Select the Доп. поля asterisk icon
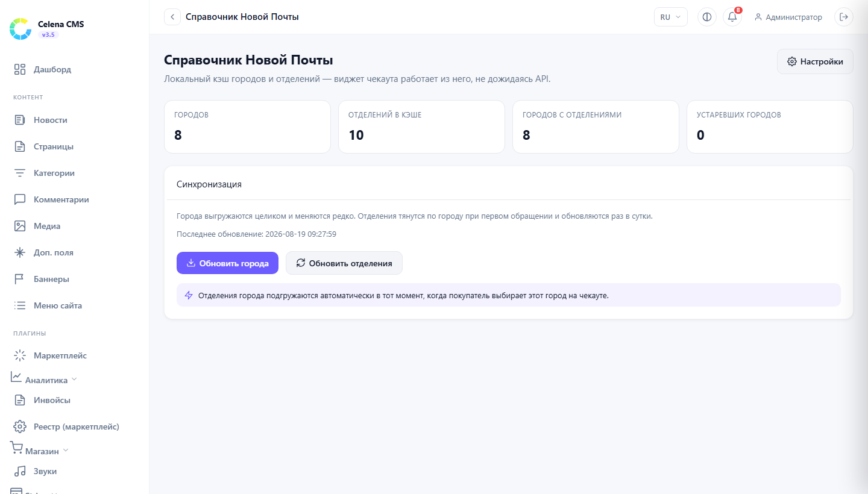Viewport: 868px width, 494px height. [20, 252]
